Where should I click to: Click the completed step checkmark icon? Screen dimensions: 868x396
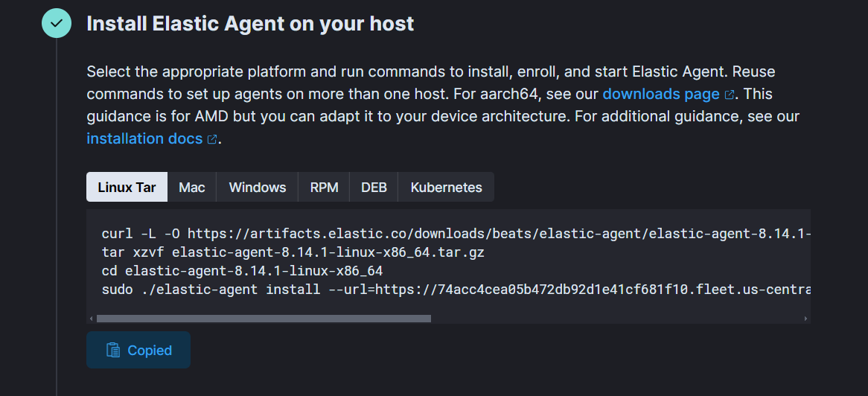pos(57,23)
